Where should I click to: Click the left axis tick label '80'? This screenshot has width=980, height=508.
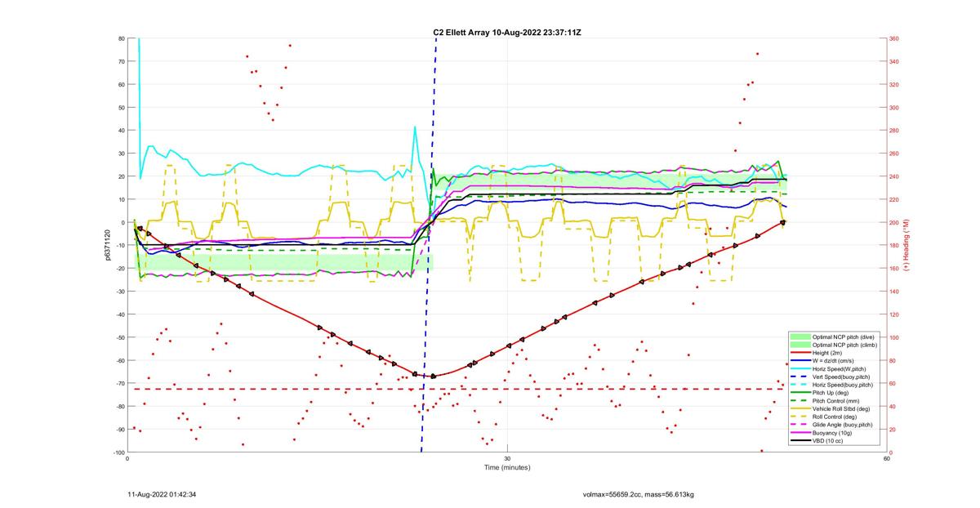pos(121,38)
